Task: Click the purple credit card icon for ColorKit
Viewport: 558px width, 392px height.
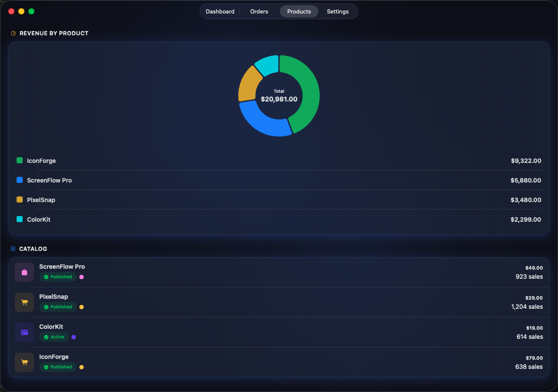Action: pos(24,332)
